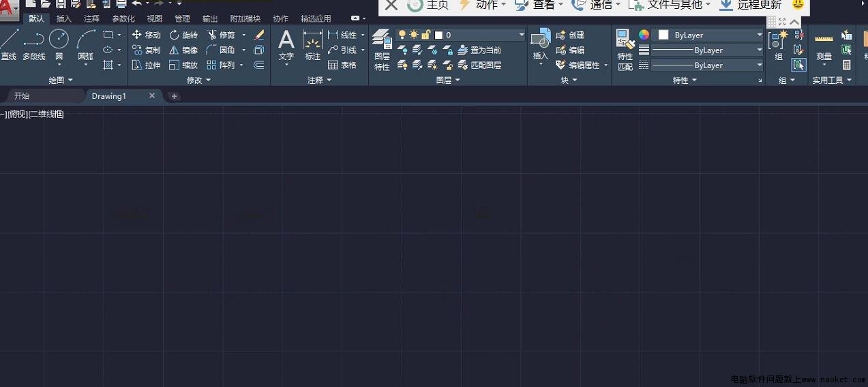This screenshot has width=868, height=387.
Task: Expand the 图层 panel dropdown
Action: [447, 80]
